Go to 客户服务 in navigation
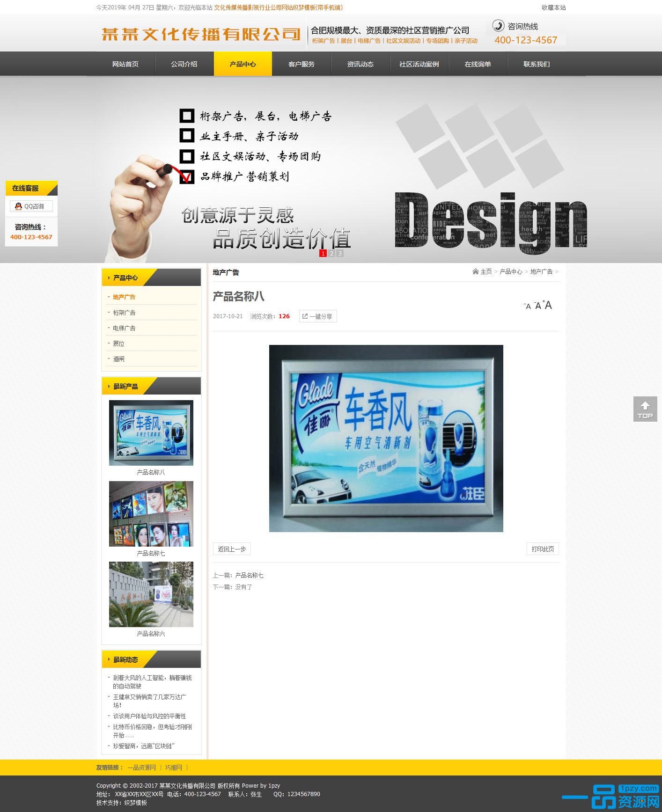 302,64
